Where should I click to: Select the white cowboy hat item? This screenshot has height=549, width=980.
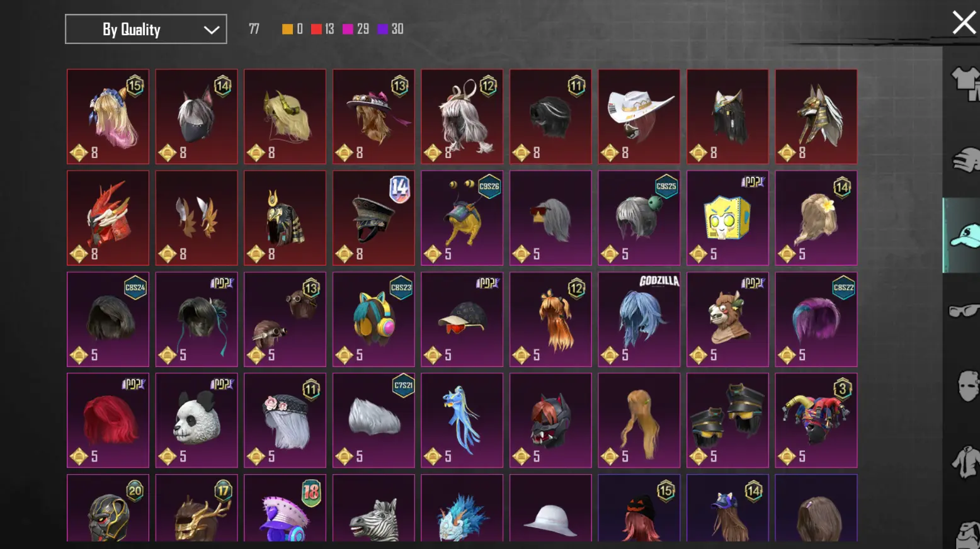coord(639,116)
